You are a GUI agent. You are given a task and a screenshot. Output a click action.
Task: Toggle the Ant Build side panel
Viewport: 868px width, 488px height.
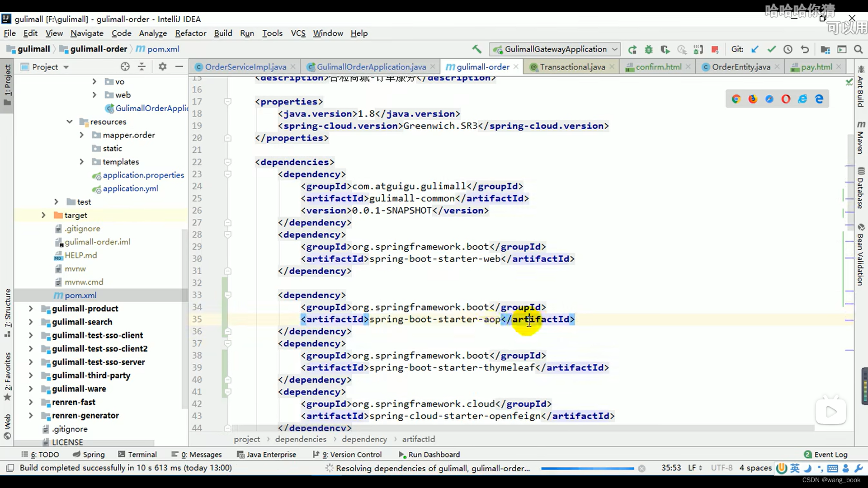pyautogui.click(x=861, y=86)
